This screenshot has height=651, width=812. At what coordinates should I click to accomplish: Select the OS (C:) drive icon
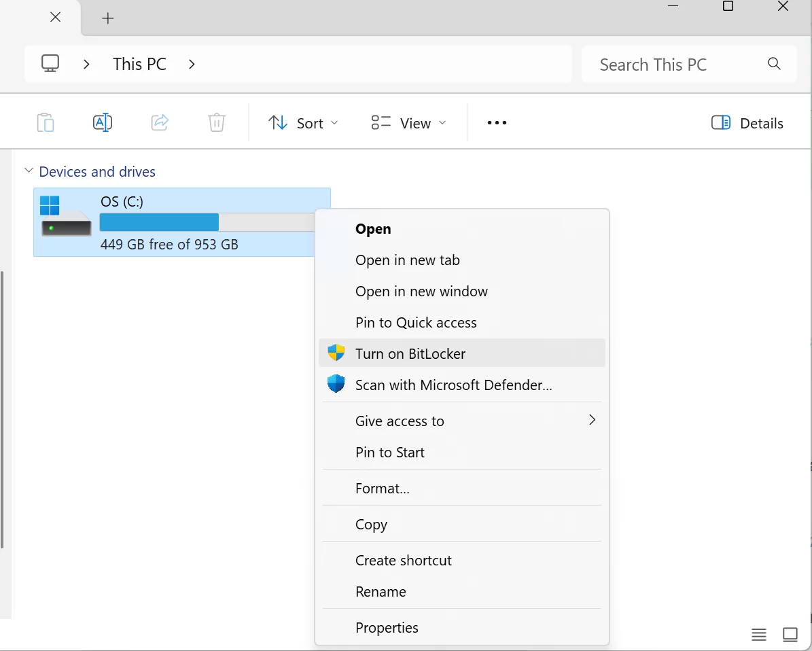coord(66,217)
